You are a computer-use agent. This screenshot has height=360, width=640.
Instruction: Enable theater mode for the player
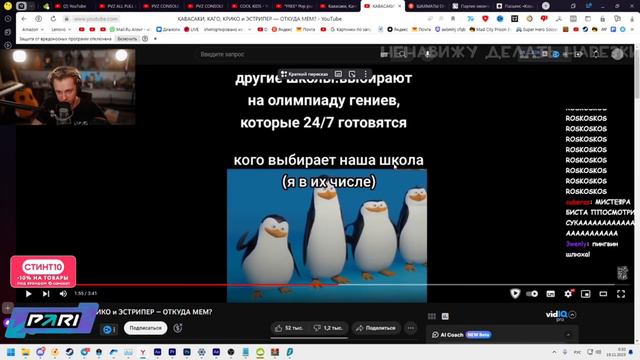[x=603, y=294]
